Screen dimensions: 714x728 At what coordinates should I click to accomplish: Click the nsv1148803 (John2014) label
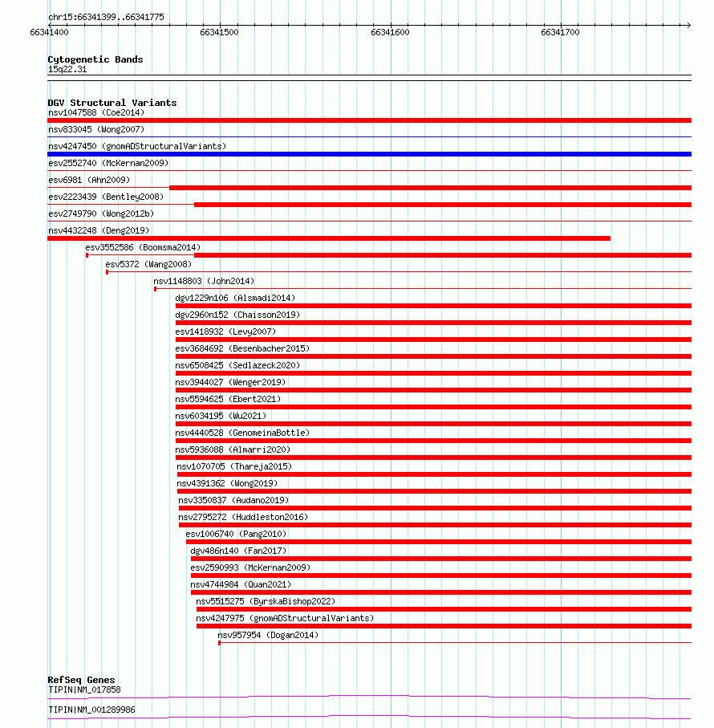204,282
